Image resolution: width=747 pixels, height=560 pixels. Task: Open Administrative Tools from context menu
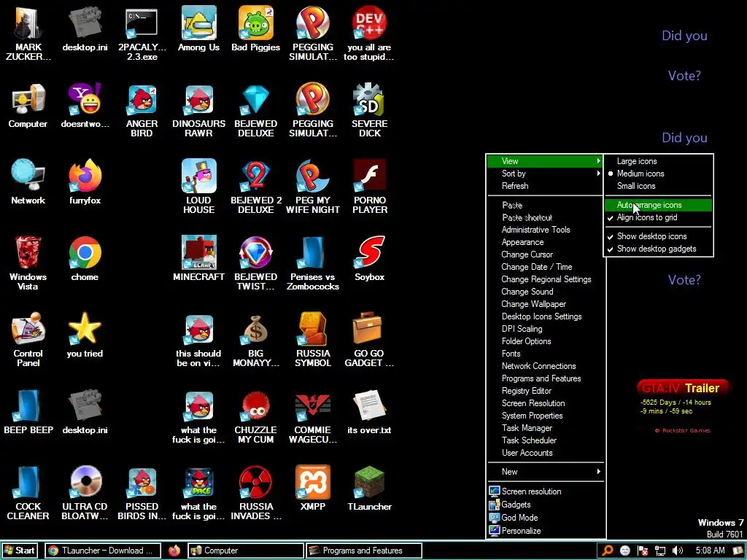pos(546,230)
